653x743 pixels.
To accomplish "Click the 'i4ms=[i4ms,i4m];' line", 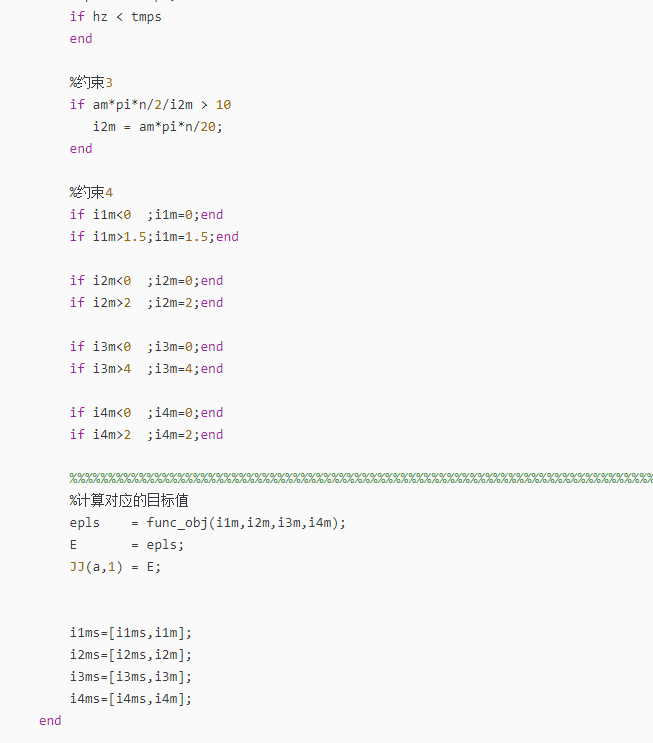I will tap(131, 699).
